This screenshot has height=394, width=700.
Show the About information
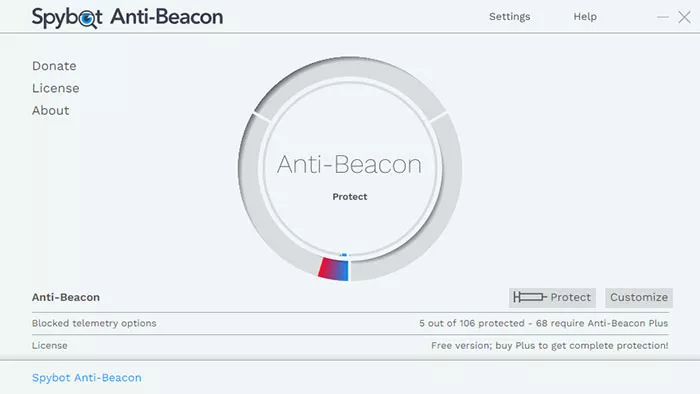[x=50, y=111]
